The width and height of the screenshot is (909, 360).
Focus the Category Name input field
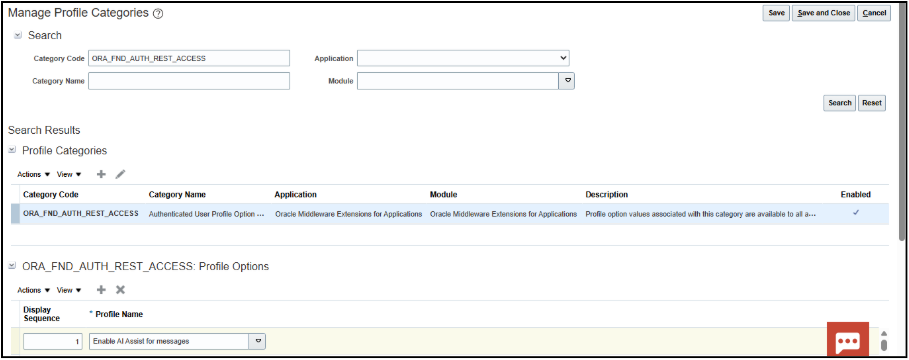tap(189, 81)
